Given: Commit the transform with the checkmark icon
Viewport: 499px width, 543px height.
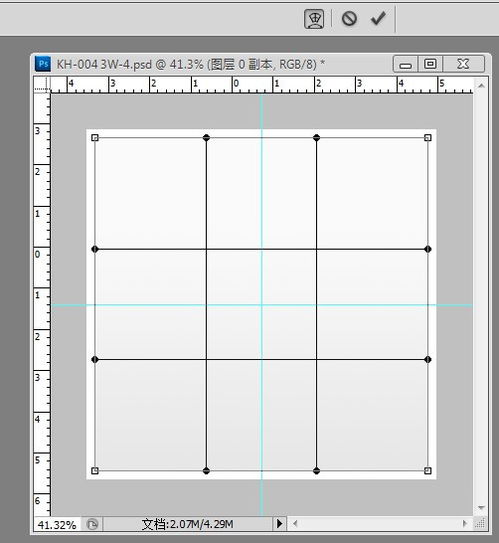Looking at the screenshot, I should tap(378, 18).
